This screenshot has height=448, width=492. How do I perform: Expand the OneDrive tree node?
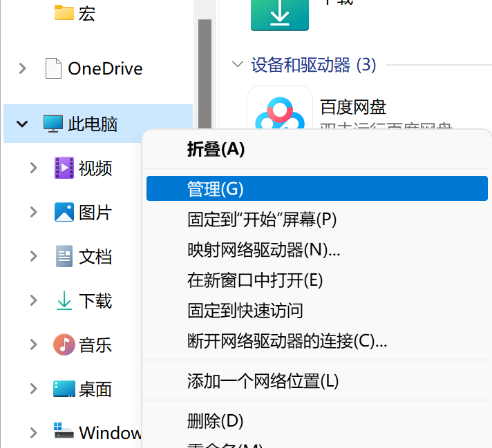pos(22,68)
